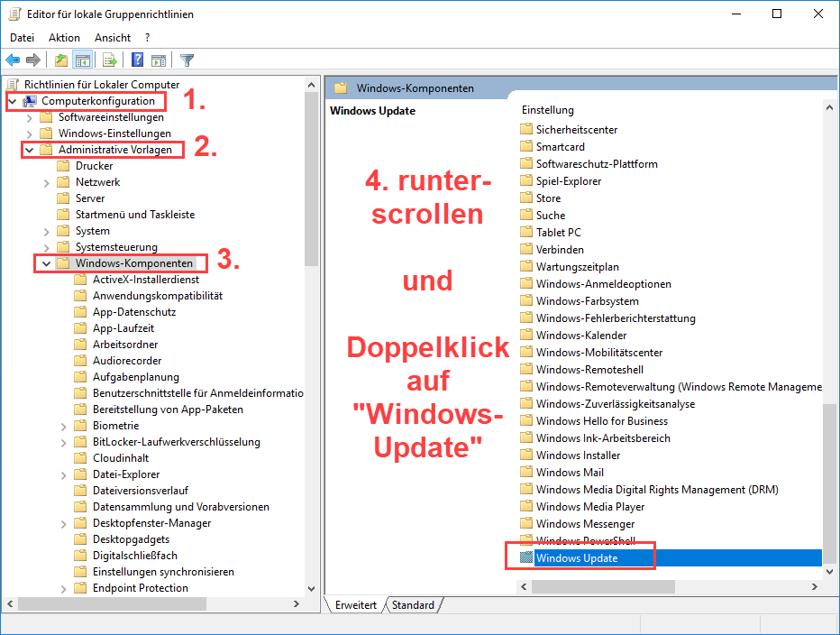Click the Einstellung column header
Viewport: 840px width, 635px height.
[x=547, y=110]
